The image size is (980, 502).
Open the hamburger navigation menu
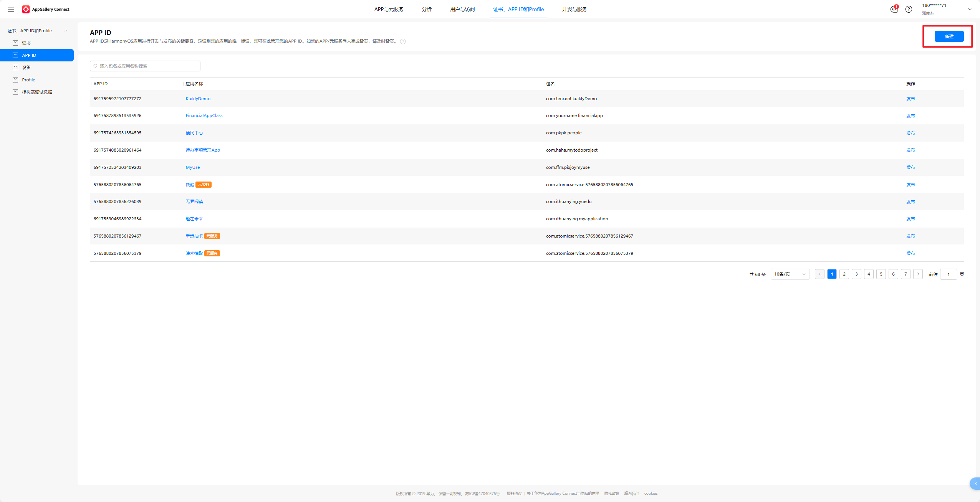click(x=11, y=9)
